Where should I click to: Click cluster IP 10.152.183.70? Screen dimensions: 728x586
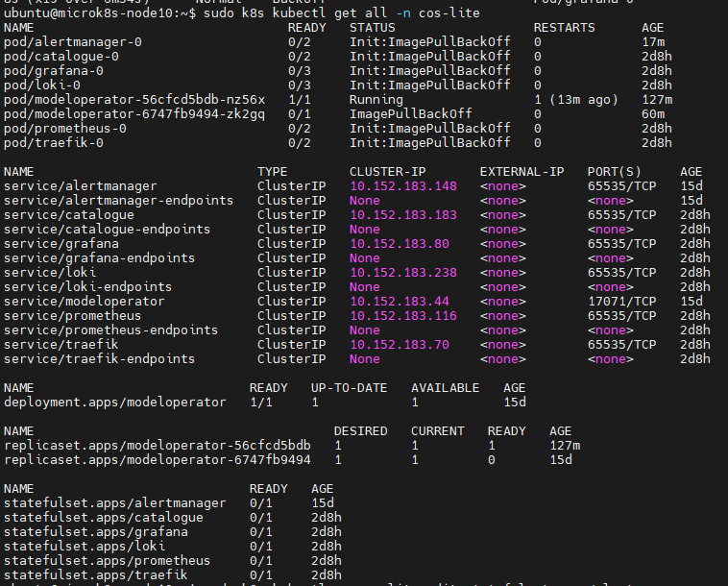(x=400, y=345)
